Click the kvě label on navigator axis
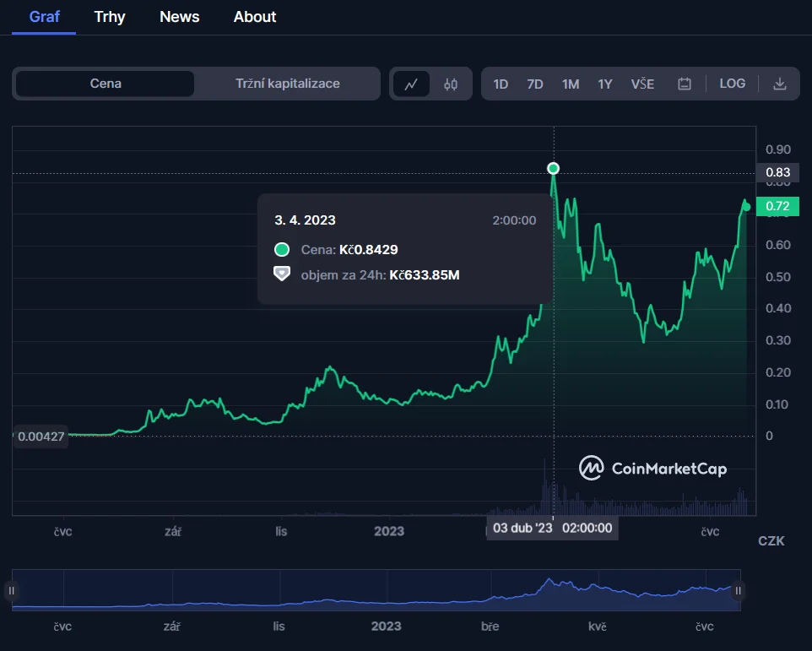The width and height of the screenshot is (812, 651). coord(597,627)
